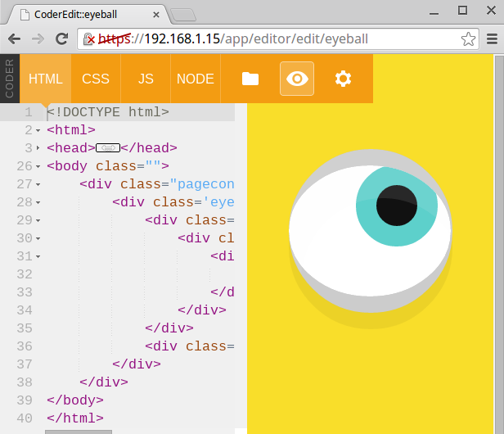Reload the page with refresh icon
Screen dimensions: 504x434
coord(61,39)
